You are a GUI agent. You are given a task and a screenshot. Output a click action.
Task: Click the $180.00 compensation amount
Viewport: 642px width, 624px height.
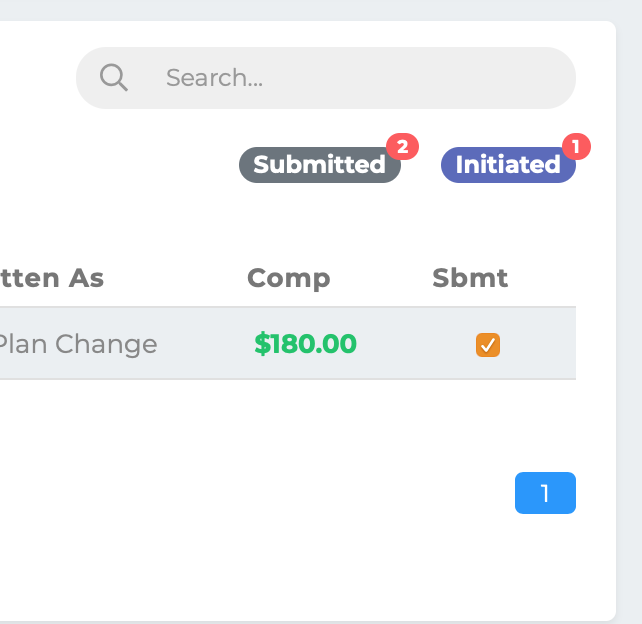pyautogui.click(x=305, y=344)
